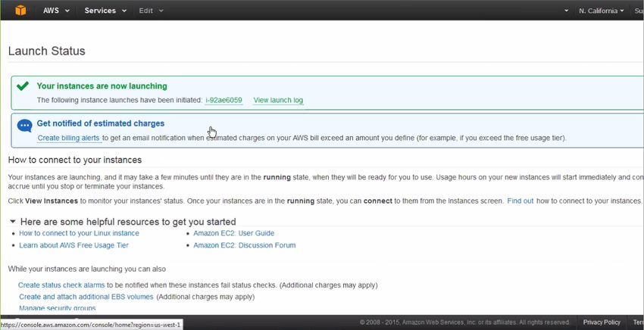Open the Edit menu in top bar

pos(151,11)
